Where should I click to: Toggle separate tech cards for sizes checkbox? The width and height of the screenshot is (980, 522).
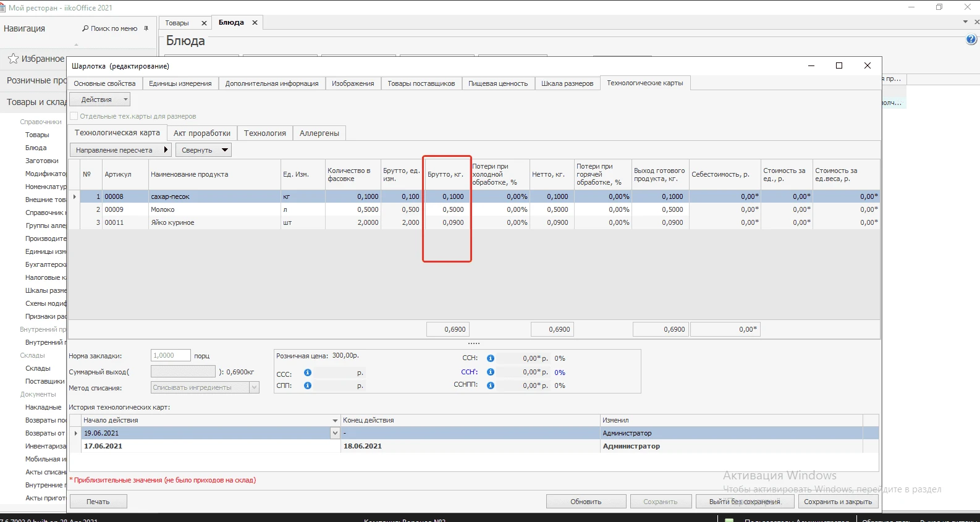(74, 116)
